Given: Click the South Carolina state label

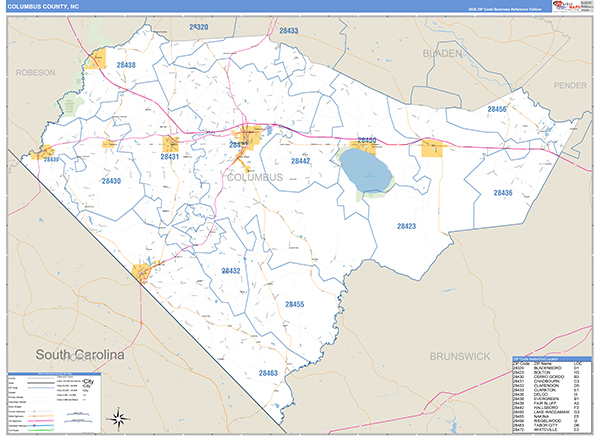Looking at the screenshot, I should coord(79,355).
